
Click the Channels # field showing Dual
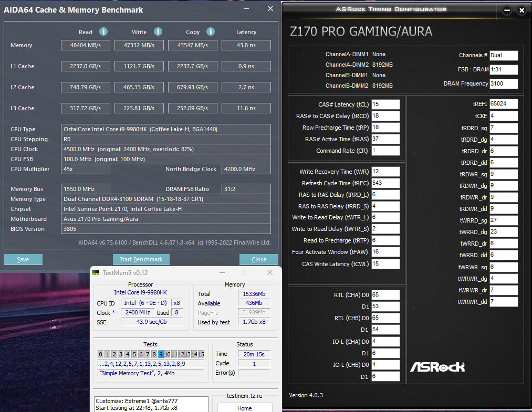pos(504,55)
